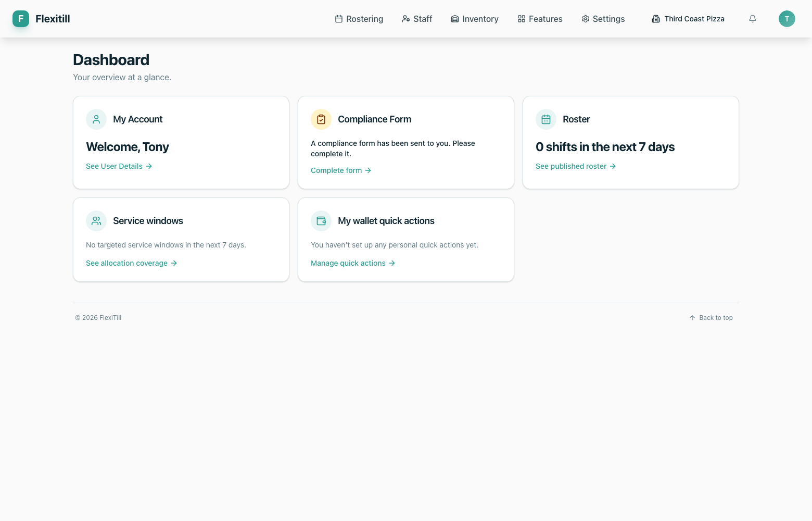Click arrow icon next to Complete form

[368, 170]
